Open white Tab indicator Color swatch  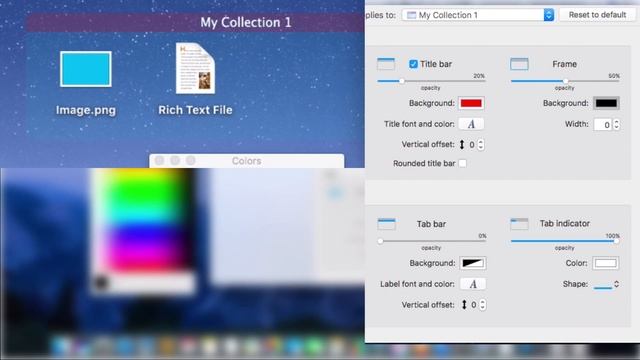click(606, 263)
